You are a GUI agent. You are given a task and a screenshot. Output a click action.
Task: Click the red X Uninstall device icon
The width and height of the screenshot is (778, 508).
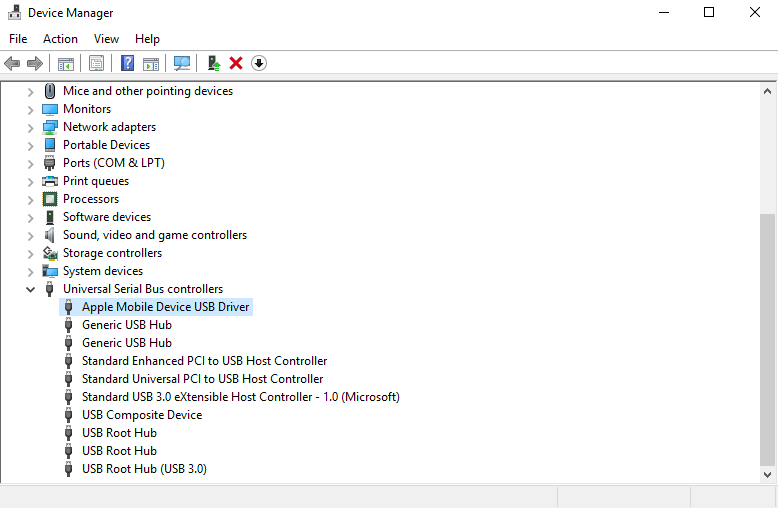[236, 63]
